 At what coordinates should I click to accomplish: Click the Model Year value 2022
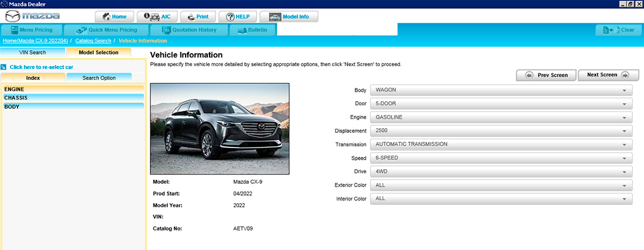(239, 206)
